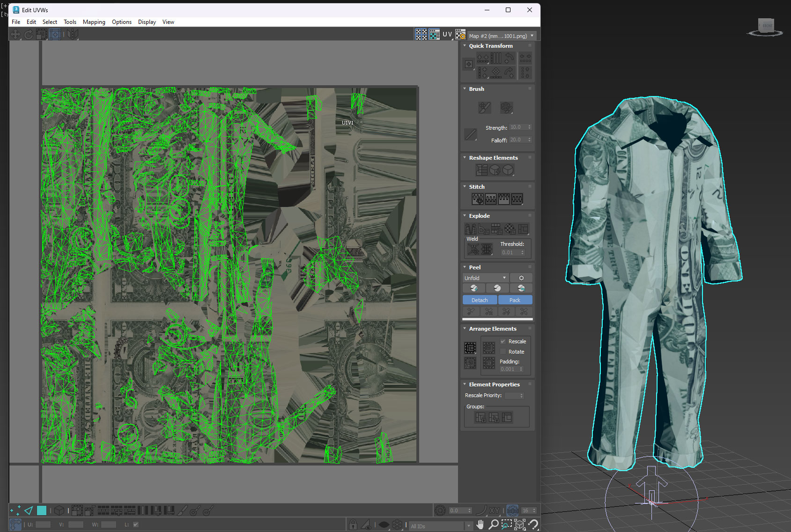
Task: Select Edge subobject mode icon
Action: click(x=29, y=510)
